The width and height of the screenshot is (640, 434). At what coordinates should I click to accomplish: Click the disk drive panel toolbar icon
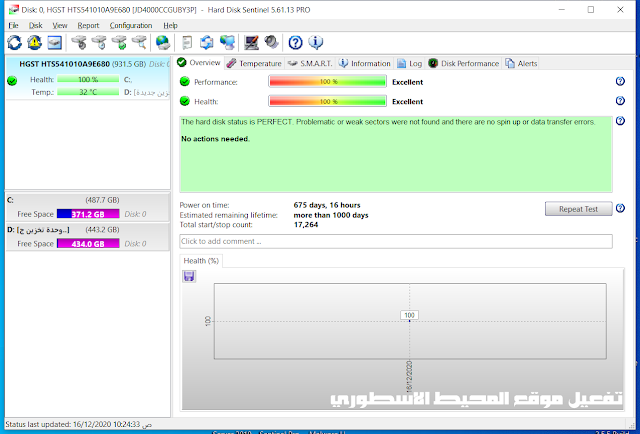(x=55, y=42)
